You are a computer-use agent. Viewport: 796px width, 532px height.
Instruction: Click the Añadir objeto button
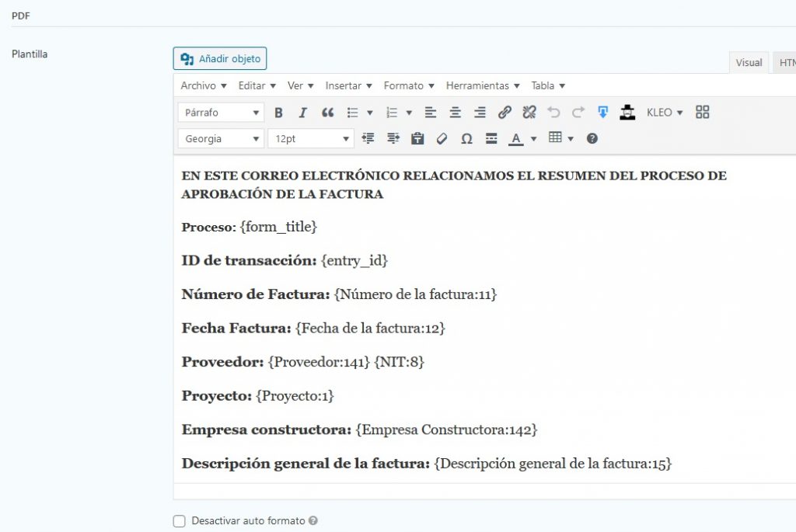pos(220,59)
